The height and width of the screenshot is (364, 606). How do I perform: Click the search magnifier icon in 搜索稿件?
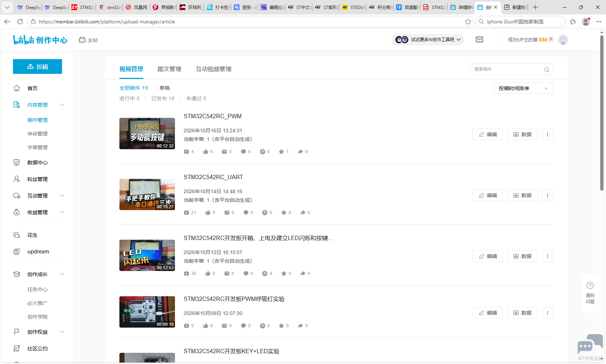click(547, 70)
